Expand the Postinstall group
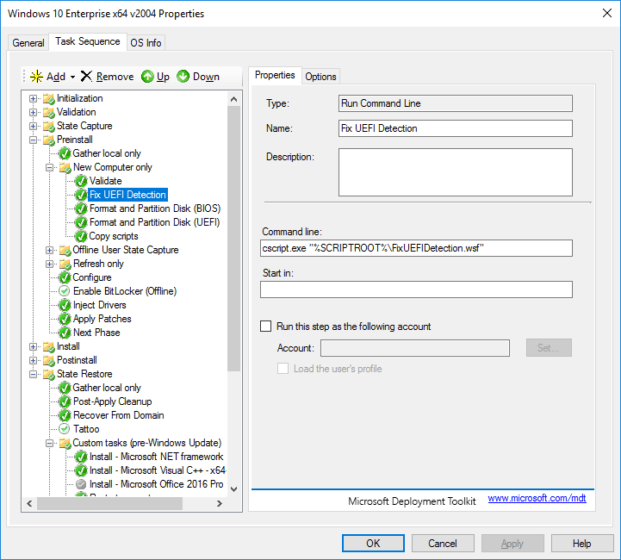This screenshot has height=560, width=621. click(33, 360)
